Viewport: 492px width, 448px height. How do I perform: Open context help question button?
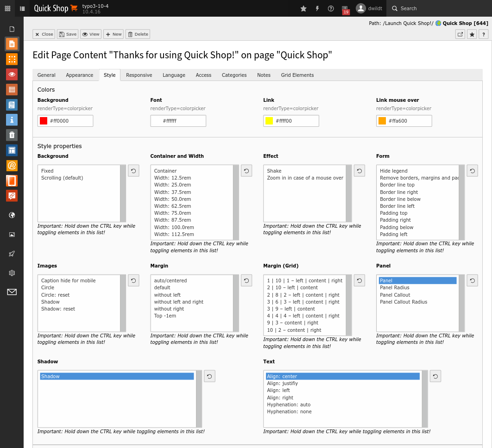pos(484,35)
